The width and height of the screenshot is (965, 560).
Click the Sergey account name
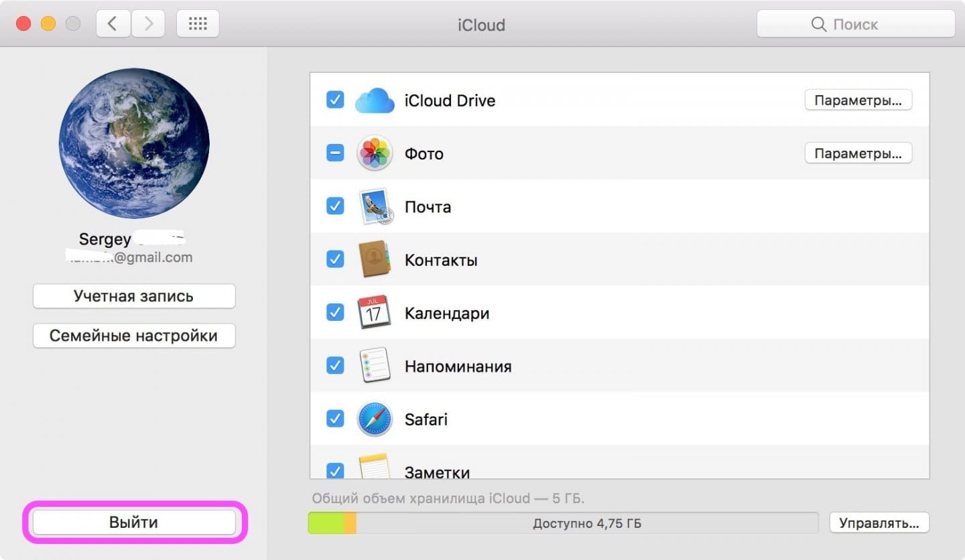click(x=105, y=239)
